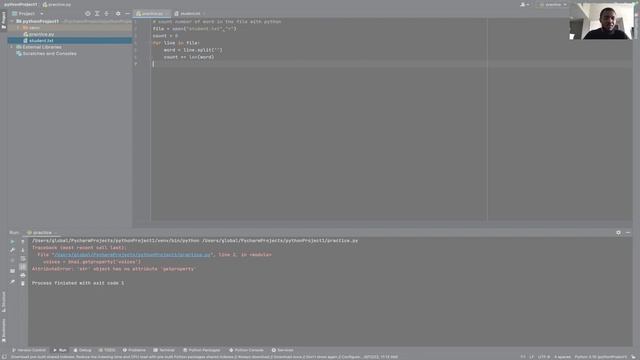640x360 pixels.
Task: Minimize the Run tool window
Action: click(x=628, y=233)
